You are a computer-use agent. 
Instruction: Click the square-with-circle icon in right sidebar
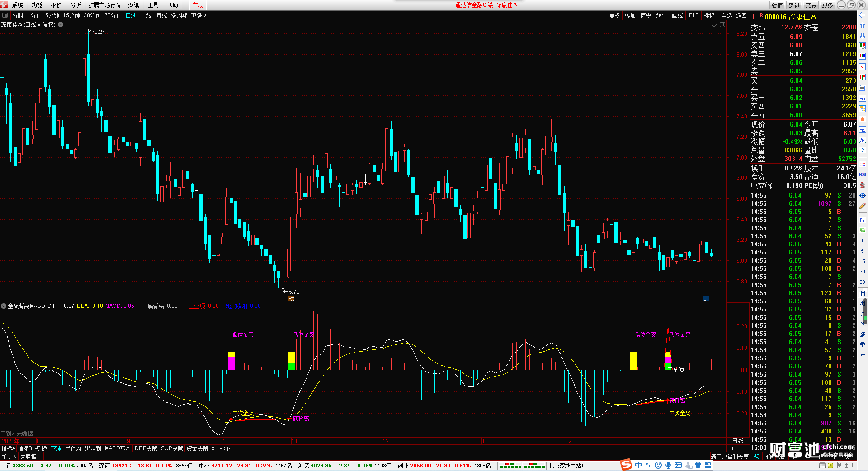(x=863, y=151)
